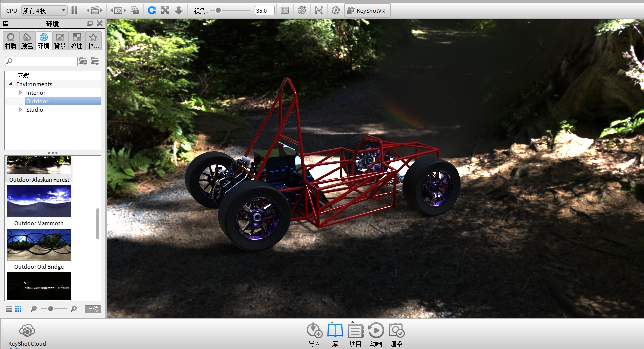Image resolution: width=644 pixels, height=349 pixels.
Task: Select the Outdoor Mammoth environment thumbnail
Action: coord(39,202)
